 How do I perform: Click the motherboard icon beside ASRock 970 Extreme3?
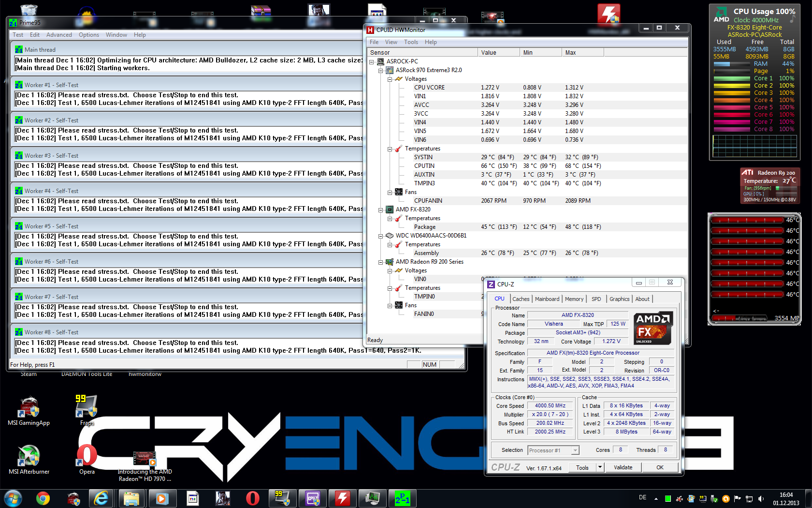click(390, 70)
